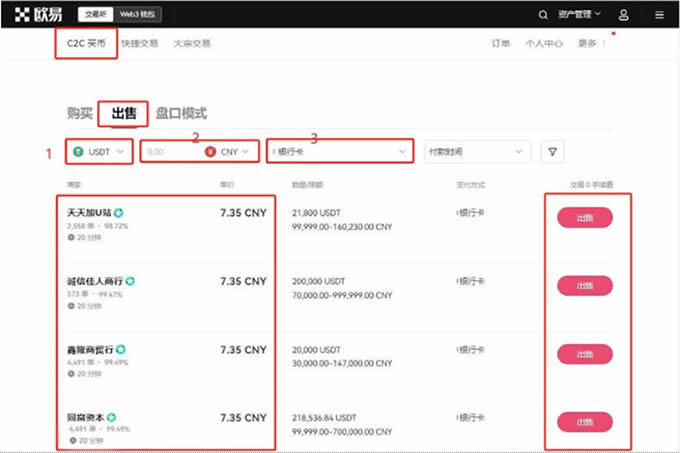The image size is (680, 453).
Task: Click the 30,000.00-147,000.00 CNY limit
Action: pyautogui.click(x=342, y=363)
